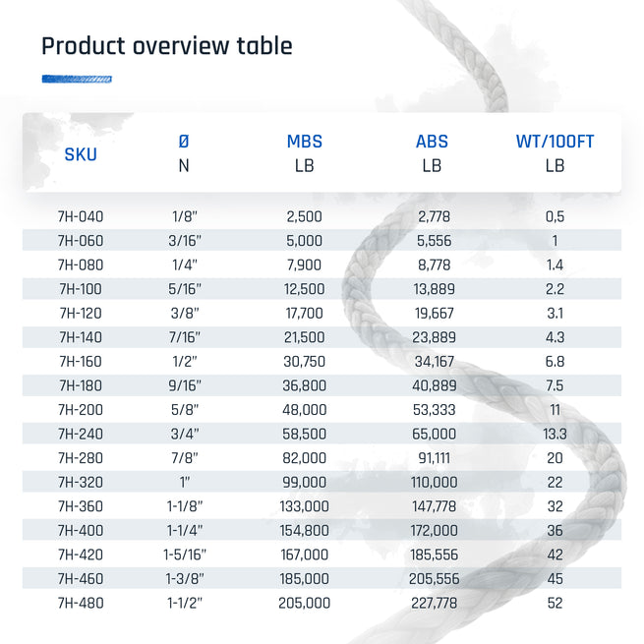Select ABS value 147,778

(435, 506)
